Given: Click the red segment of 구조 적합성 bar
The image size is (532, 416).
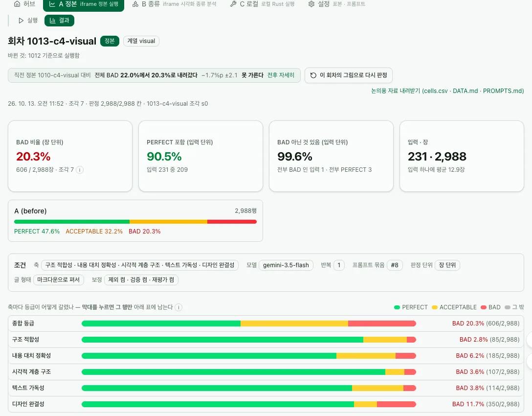Looking at the screenshot, I should pos(411,340).
